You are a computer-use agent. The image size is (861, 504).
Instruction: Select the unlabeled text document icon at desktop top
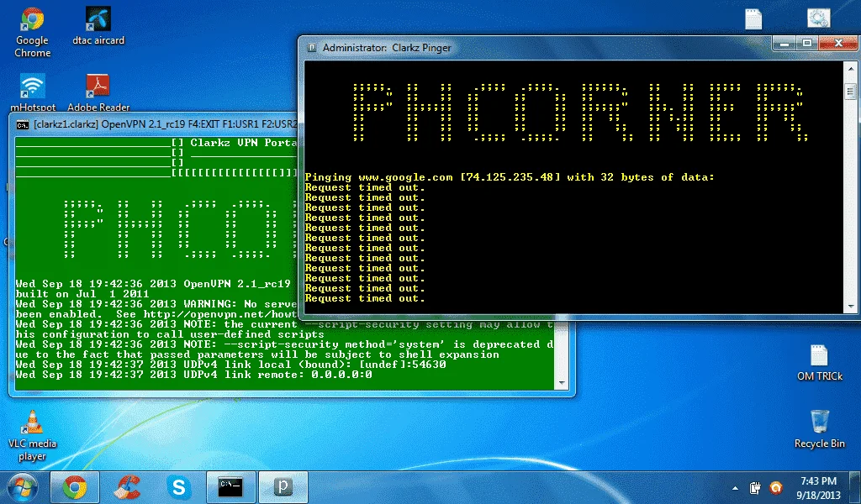pyautogui.click(x=753, y=19)
